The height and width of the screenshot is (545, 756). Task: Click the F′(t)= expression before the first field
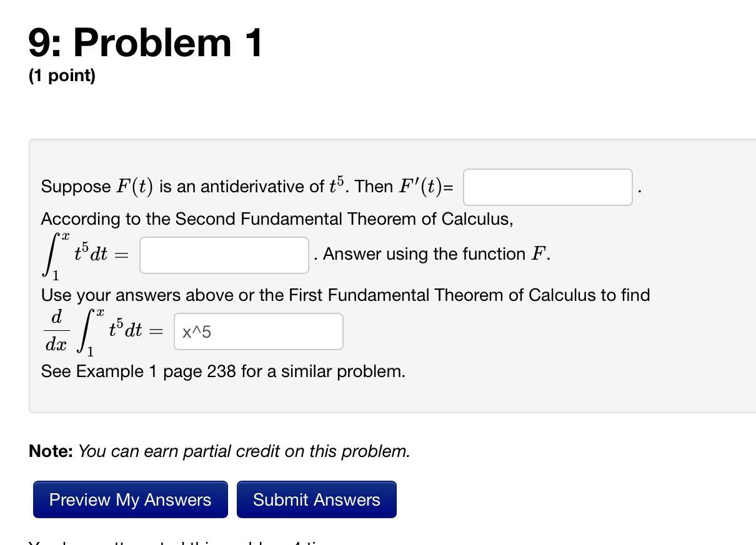426,187
